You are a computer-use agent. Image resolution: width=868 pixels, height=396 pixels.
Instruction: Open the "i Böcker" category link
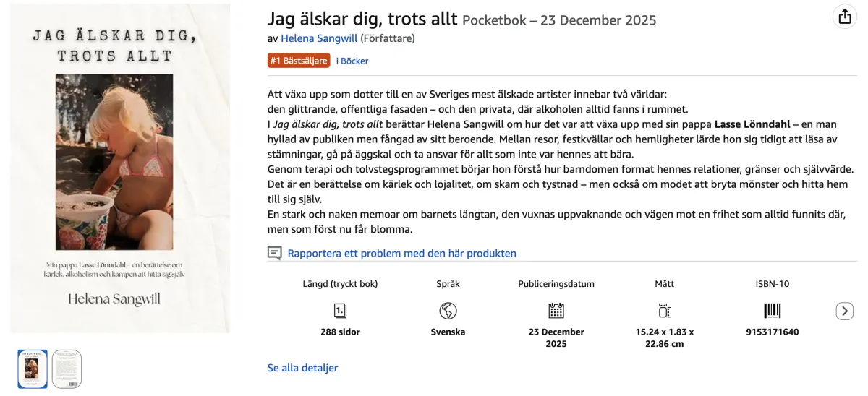(x=352, y=61)
